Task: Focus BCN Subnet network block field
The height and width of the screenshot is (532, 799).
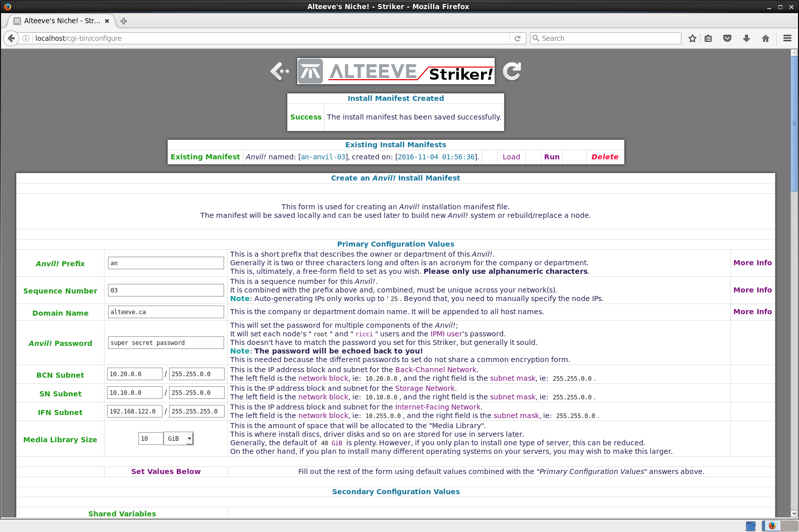Action: [x=135, y=374]
